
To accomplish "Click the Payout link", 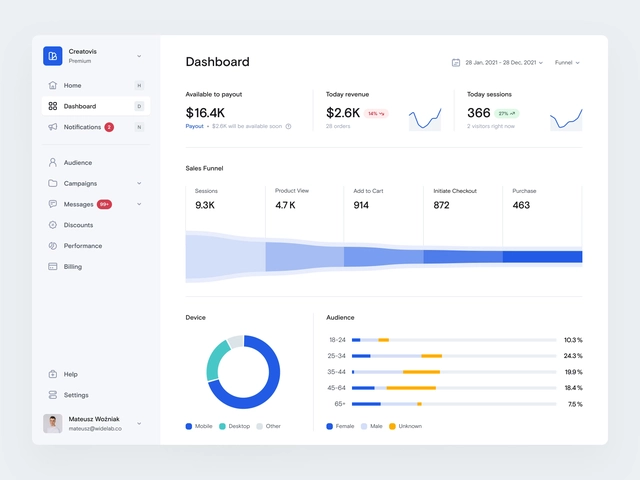I will [194, 126].
